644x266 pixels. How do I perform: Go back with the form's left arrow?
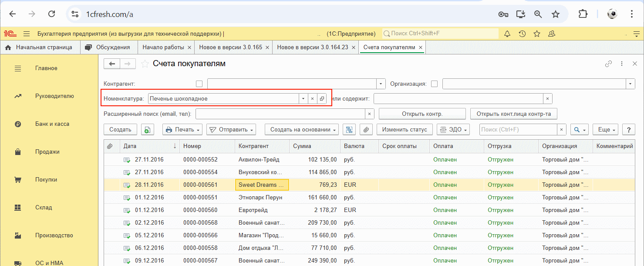(112, 64)
